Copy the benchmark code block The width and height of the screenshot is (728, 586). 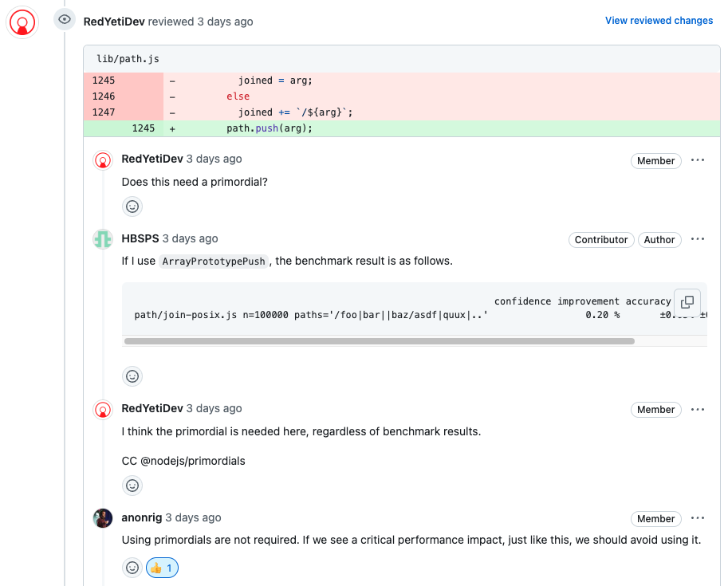tap(687, 301)
